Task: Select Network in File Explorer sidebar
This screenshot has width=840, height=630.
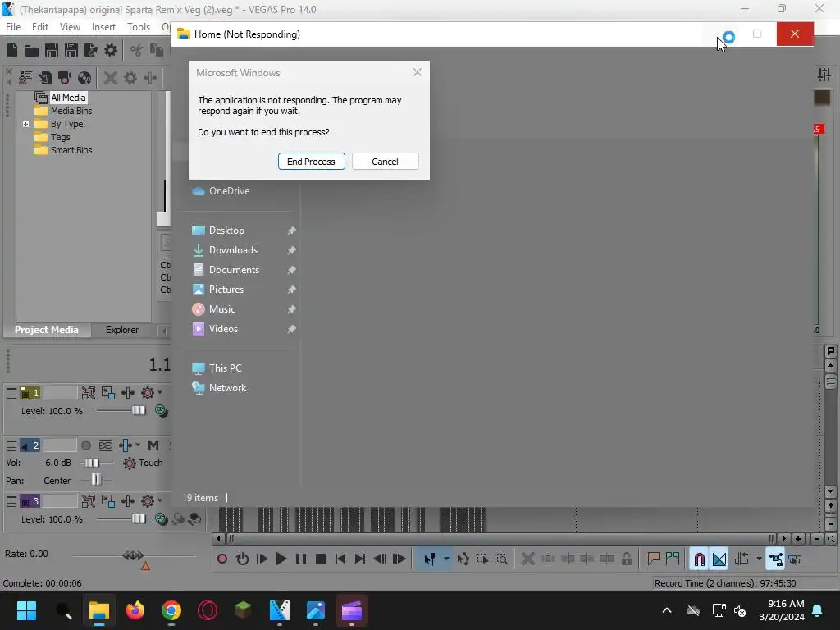Action: [228, 388]
